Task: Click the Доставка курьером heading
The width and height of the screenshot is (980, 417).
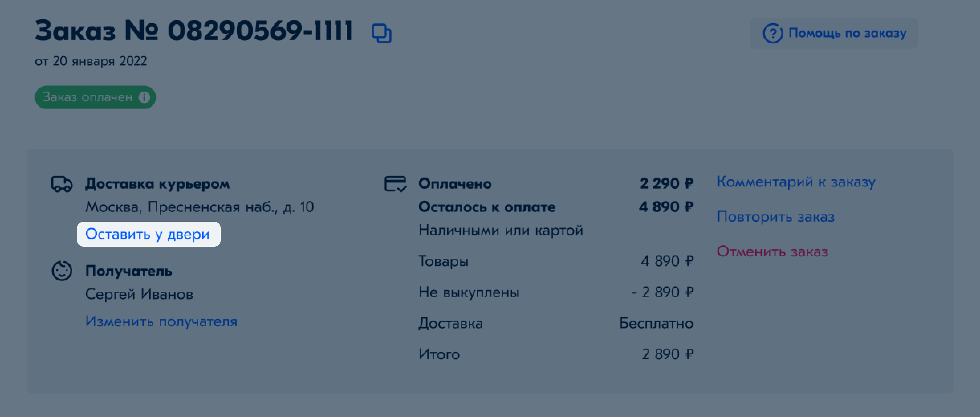Action: tap(158, 184)
